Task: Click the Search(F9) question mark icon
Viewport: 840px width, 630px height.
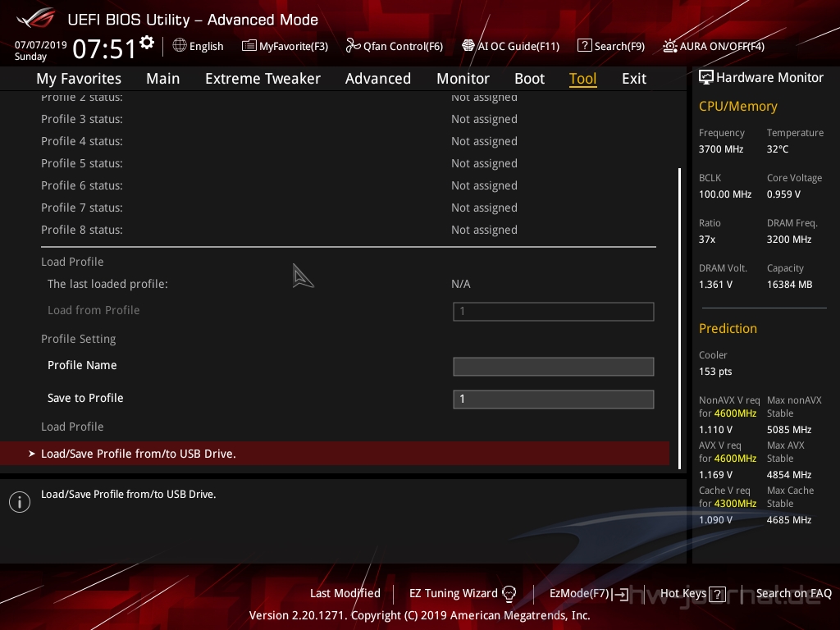Action: [584, 46]
